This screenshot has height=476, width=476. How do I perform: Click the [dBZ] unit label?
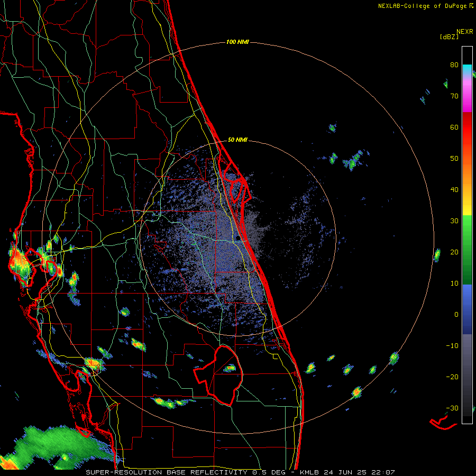pyautogui.click(x=449, y=36)
